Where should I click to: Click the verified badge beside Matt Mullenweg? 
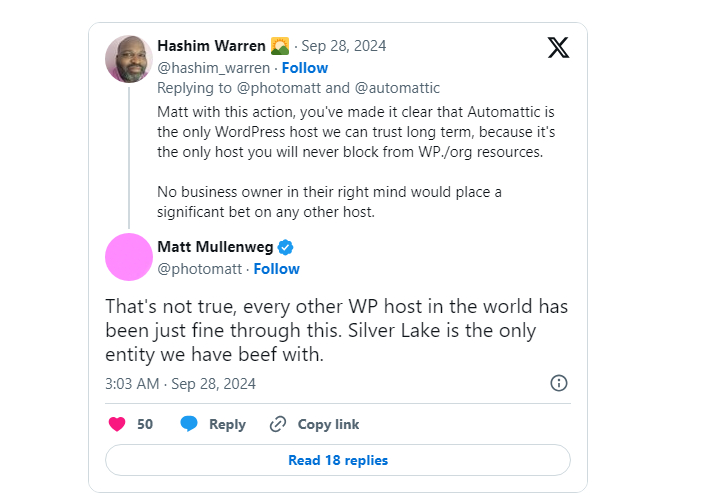(x=285, y=247)
